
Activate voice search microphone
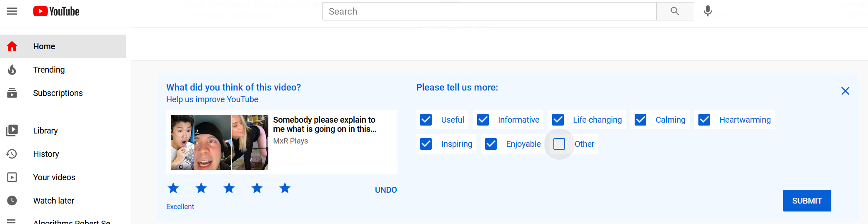pos(708,11)
